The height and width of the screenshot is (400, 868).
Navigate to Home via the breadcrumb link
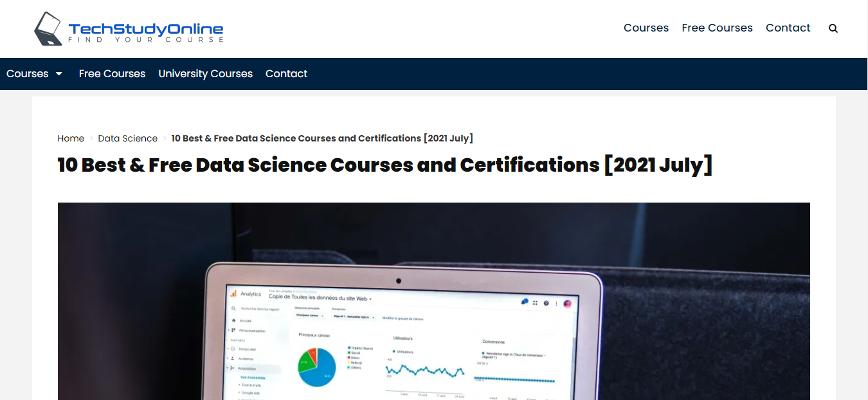(71, 138)
